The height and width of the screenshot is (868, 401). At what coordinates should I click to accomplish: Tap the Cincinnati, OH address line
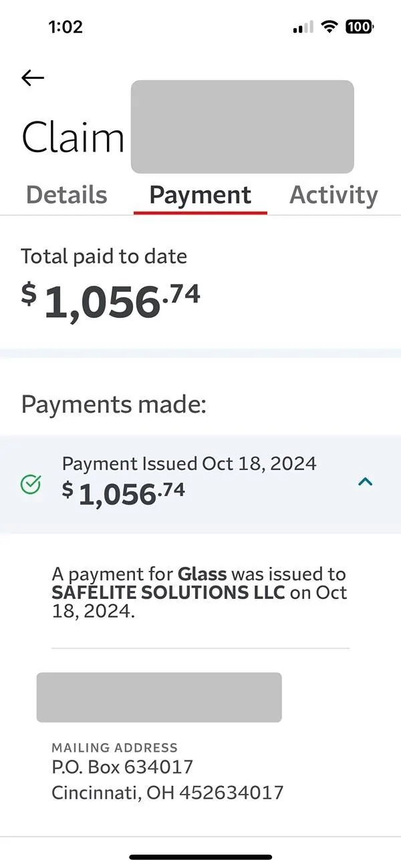(x=167, y=793)
